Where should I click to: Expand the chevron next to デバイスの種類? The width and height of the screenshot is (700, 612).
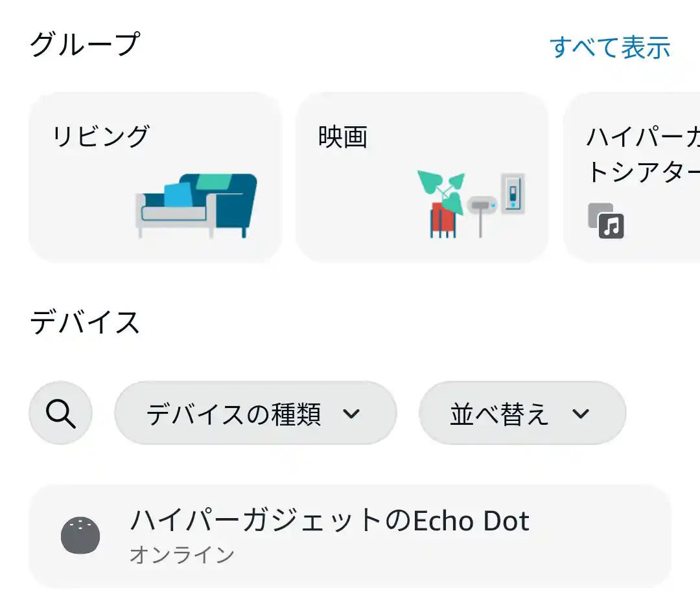352,413
